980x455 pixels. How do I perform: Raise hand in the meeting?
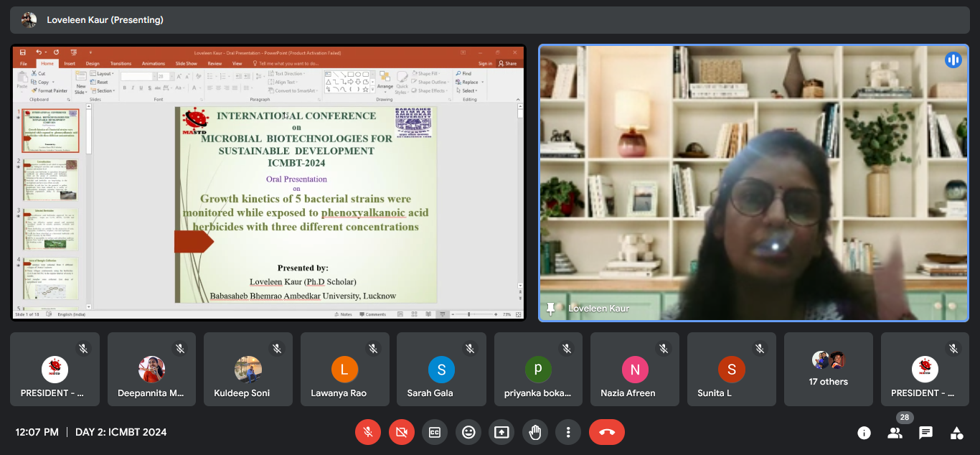(x=534, y=432)
